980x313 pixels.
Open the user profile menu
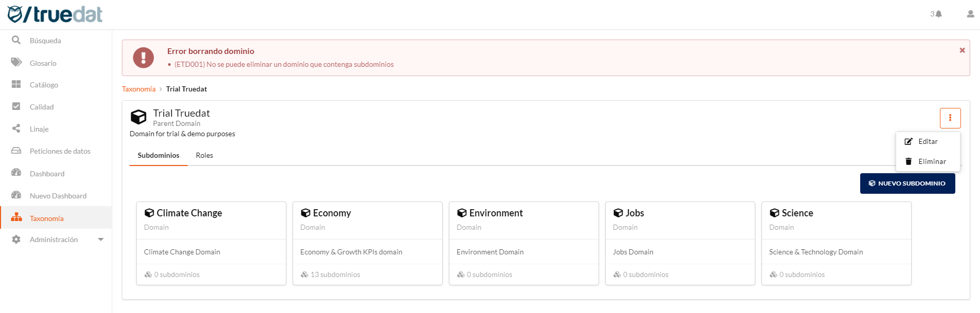click(x=970, y=14)
